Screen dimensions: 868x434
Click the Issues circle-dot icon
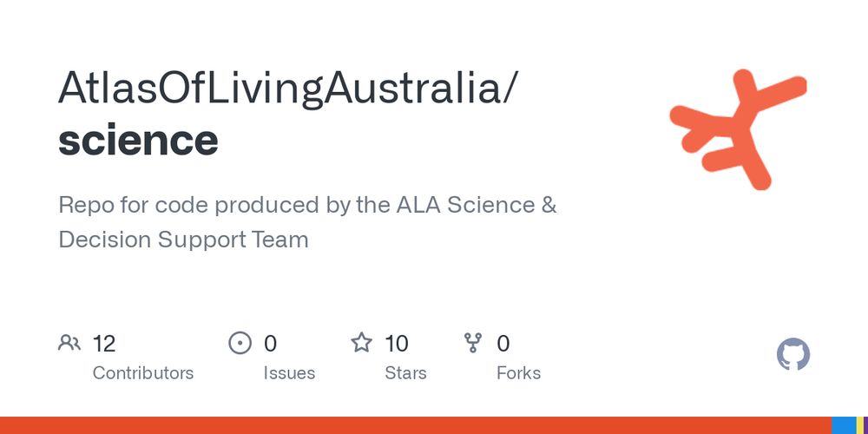pos(240,343)
